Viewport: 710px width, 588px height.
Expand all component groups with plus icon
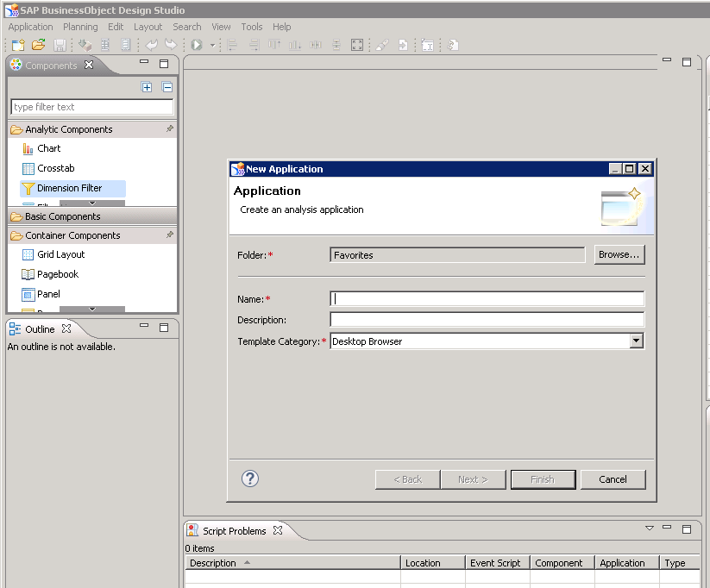point(147,87)
